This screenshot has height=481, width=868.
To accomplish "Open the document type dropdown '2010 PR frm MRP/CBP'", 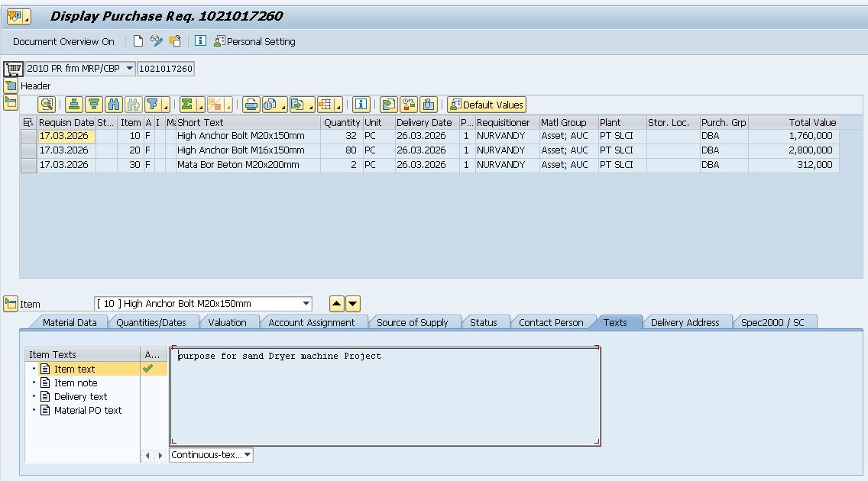I will (x=129, y=69).
